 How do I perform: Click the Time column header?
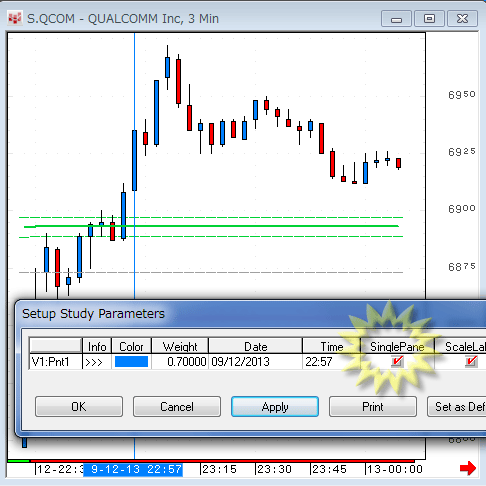[x=331, y=346]
